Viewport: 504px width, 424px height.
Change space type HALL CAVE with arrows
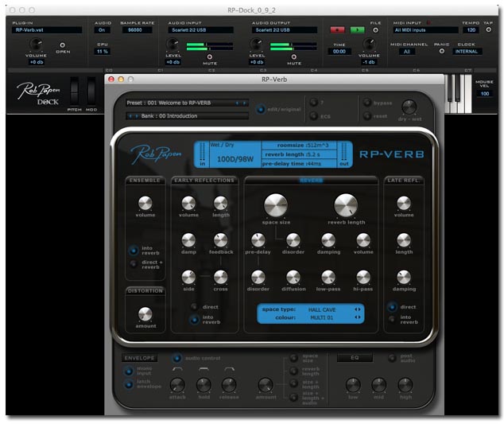358,309
